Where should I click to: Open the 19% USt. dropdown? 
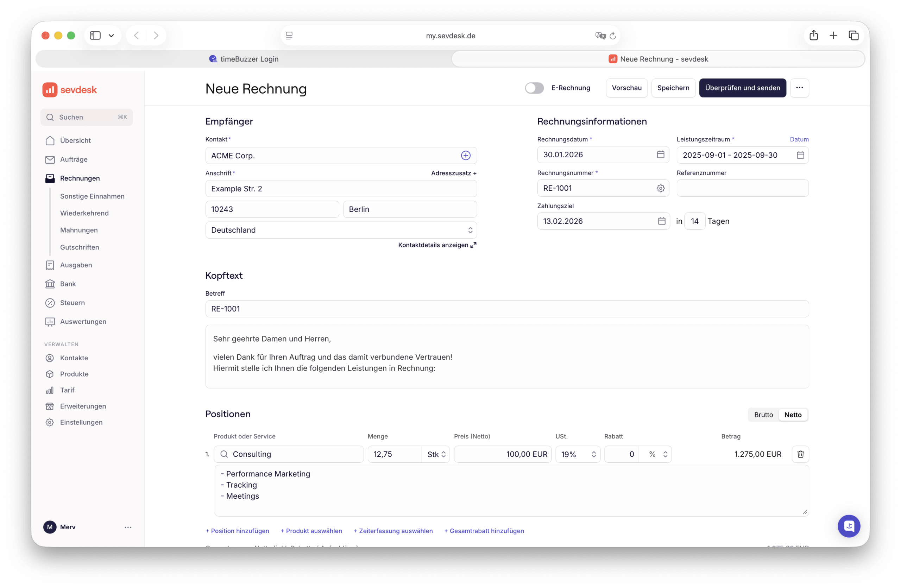click(x=578, y=454)
